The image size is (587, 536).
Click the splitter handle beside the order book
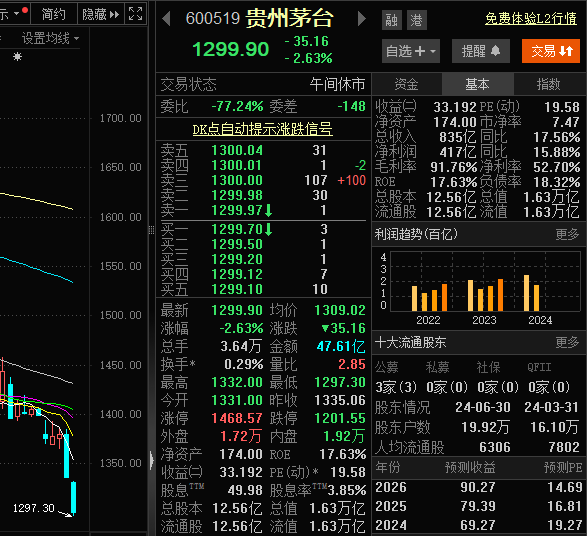152,230
